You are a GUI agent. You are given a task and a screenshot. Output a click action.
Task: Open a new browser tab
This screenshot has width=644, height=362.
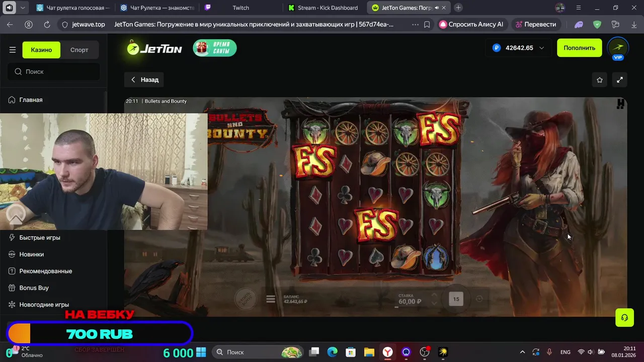pyautogui.click(x=458, y=8)
